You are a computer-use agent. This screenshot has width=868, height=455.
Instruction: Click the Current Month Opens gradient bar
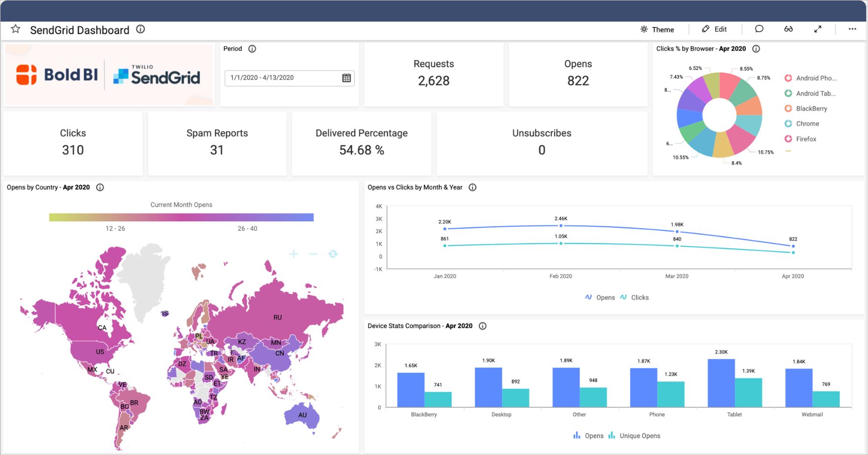coord(181,217)
